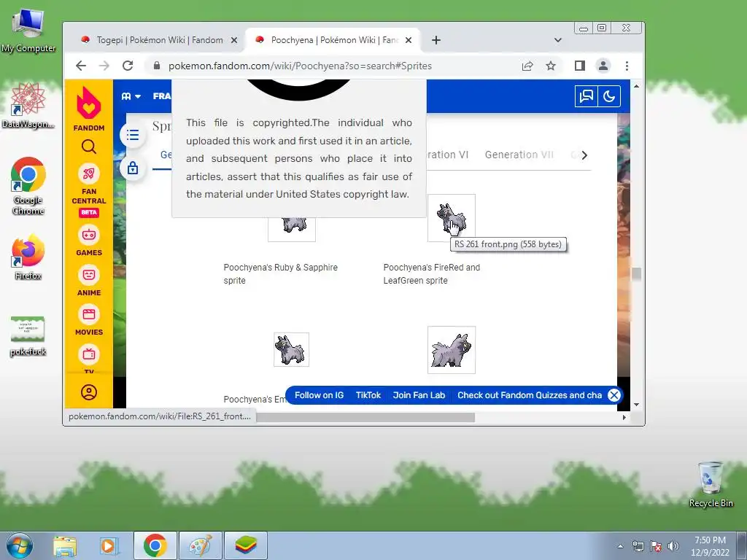Bookmark this page with star icon
The height and width of the screenshot is (560, 747).
(551, 66)
